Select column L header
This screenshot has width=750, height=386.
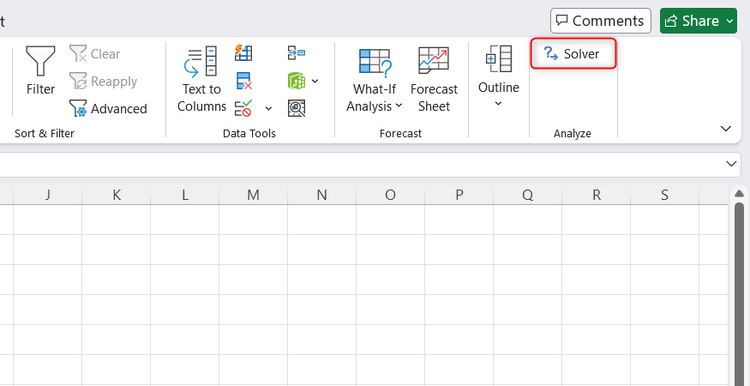coord(185,195)
